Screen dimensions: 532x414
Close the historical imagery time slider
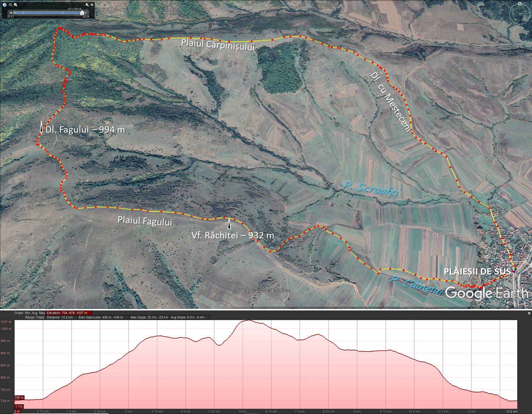click(93, 5)
